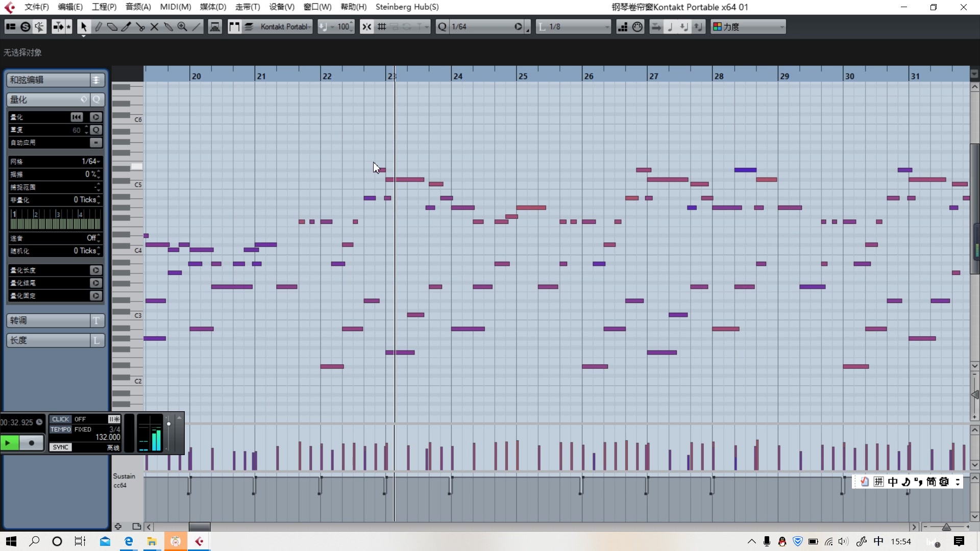Toggle Record Pitch note button
This screenshot has height=551, width=980.
tap(670, 27)
